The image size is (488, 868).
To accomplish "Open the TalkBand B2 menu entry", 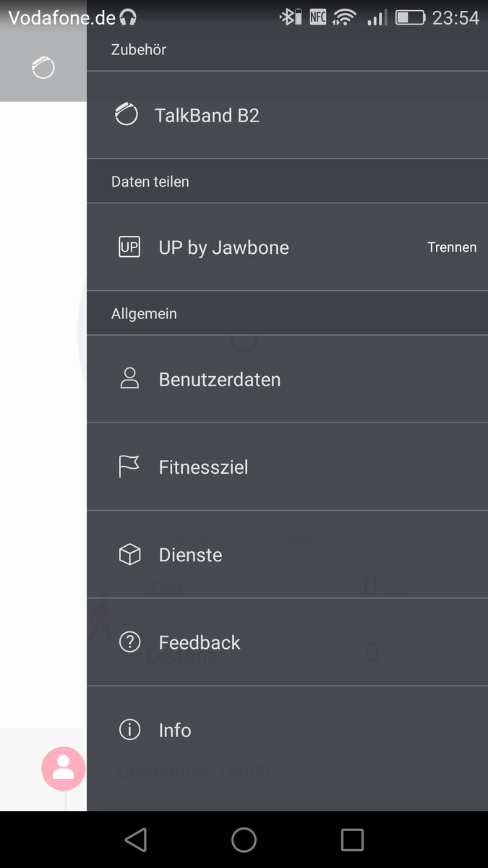I will 207,116.
